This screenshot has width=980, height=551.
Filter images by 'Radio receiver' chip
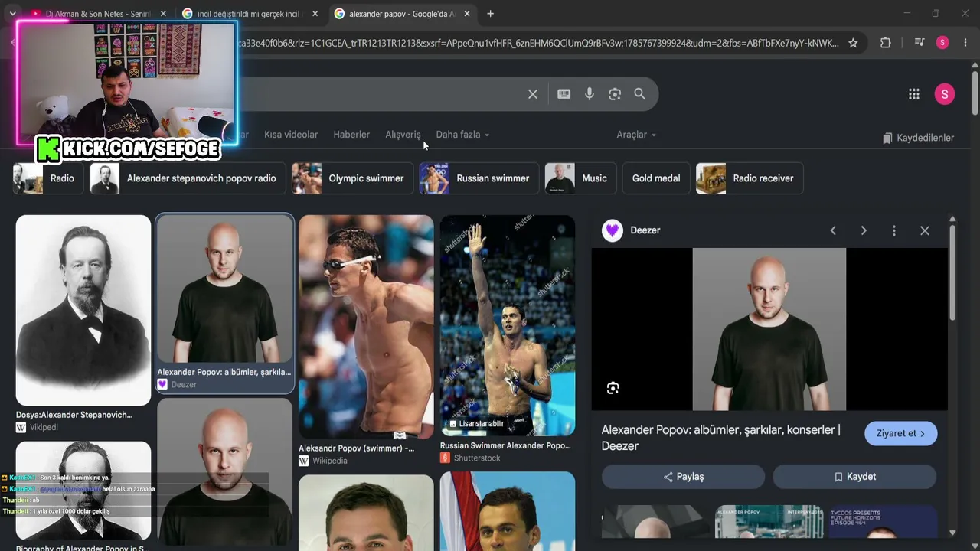click(750, 178)
